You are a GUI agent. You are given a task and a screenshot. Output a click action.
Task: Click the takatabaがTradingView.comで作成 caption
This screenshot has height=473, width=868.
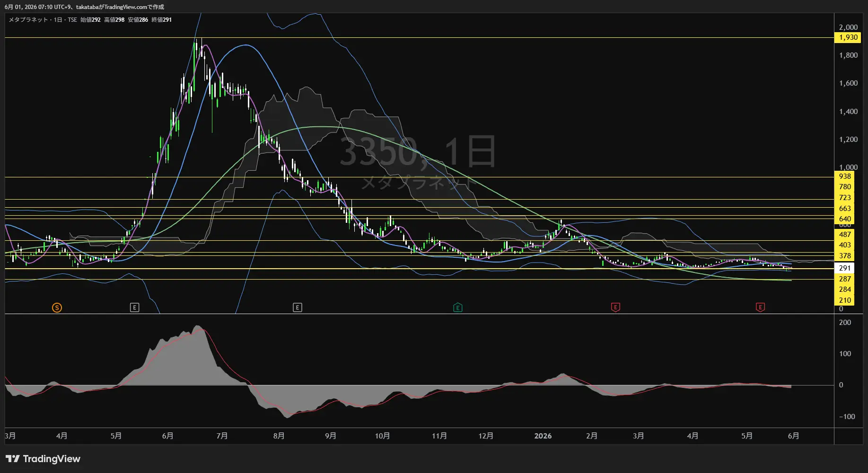point(120,7)
